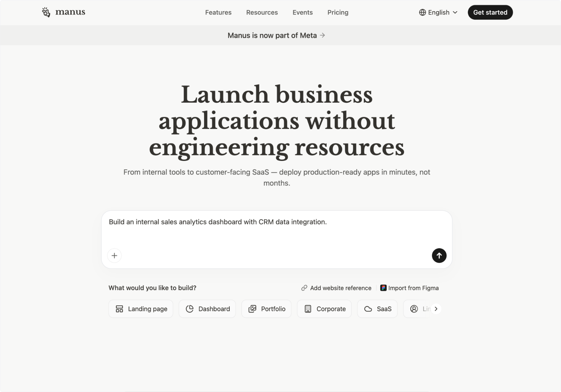Click the plus icon to attach files

[115, 255]
